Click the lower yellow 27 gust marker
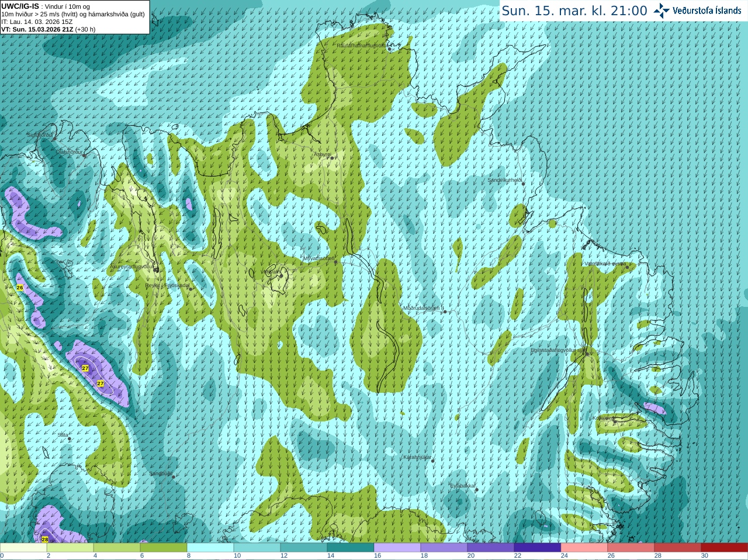748x560 pixels. click(x=101, y=383)
